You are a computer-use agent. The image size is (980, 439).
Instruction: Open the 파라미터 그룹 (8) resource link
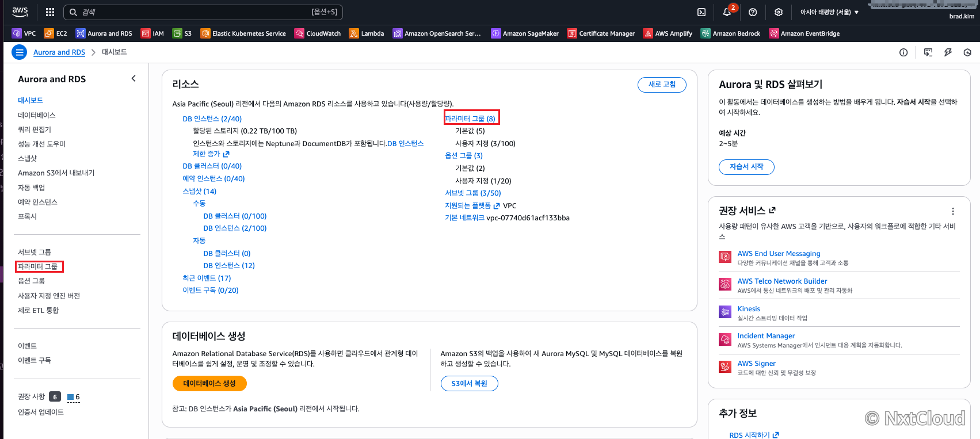[x=470, y=119]
